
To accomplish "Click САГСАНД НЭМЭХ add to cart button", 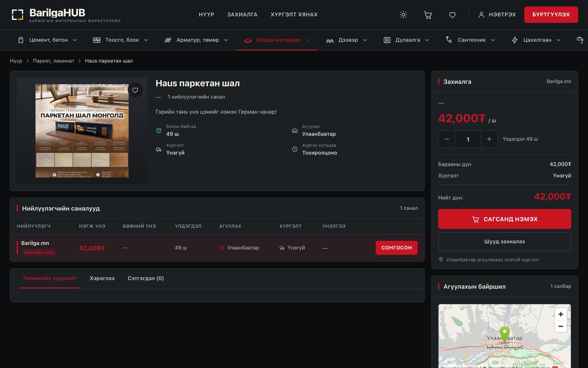I will (x=504, y=219).
